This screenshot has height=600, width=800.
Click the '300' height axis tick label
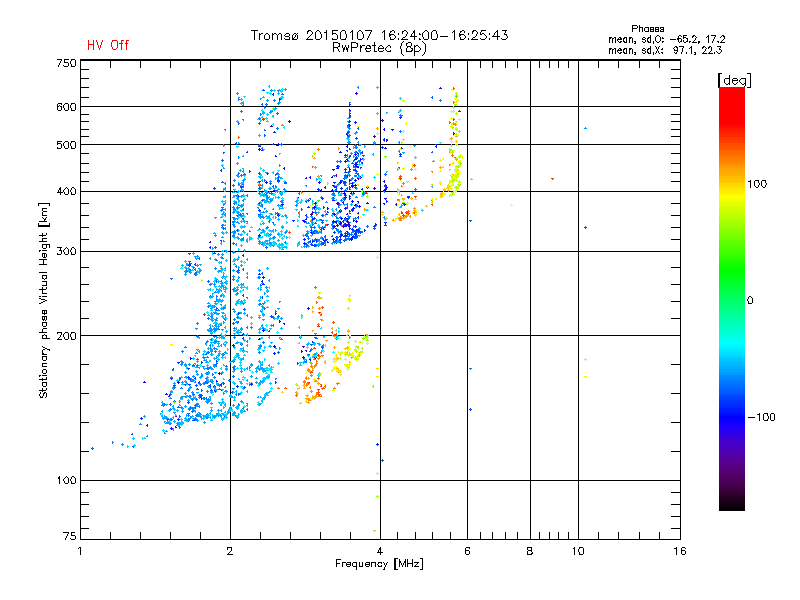pyautogui.click(x=66, y=252)
